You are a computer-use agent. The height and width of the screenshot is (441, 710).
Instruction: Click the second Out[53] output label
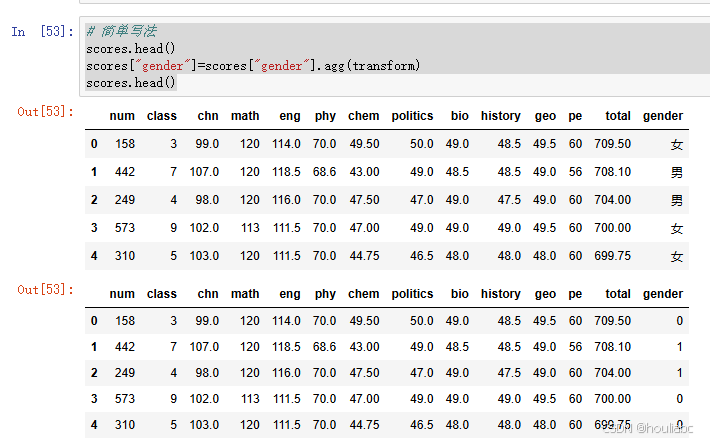45,289
